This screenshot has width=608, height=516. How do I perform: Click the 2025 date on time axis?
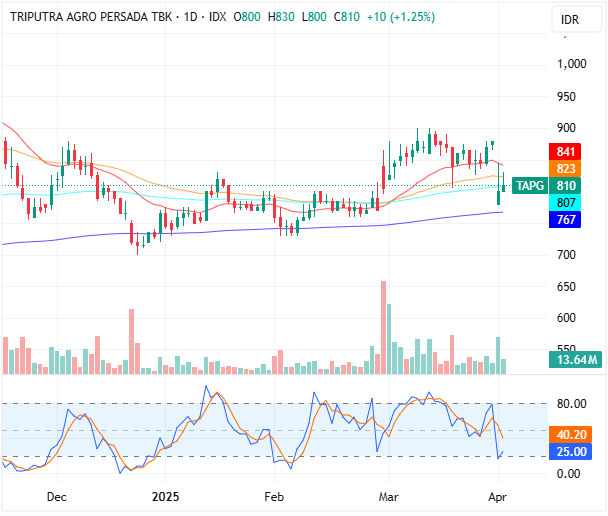(x=166, y=497)
